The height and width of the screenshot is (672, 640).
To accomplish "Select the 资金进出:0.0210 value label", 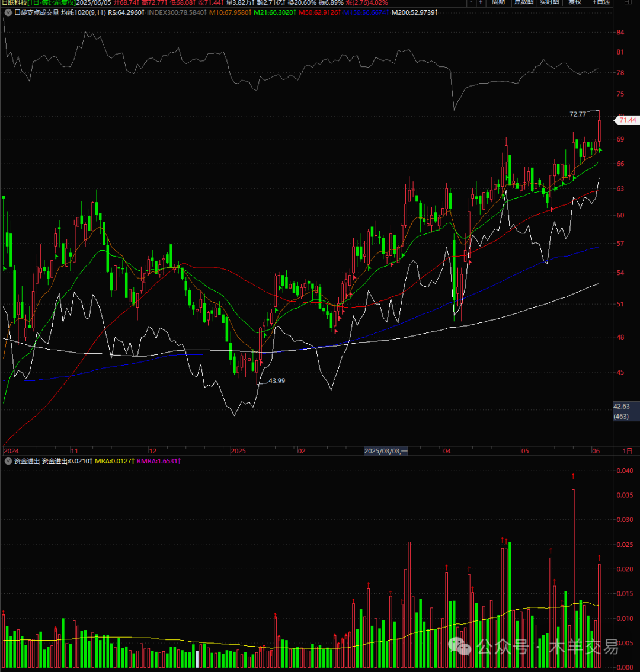I will [x=68, y=461].
